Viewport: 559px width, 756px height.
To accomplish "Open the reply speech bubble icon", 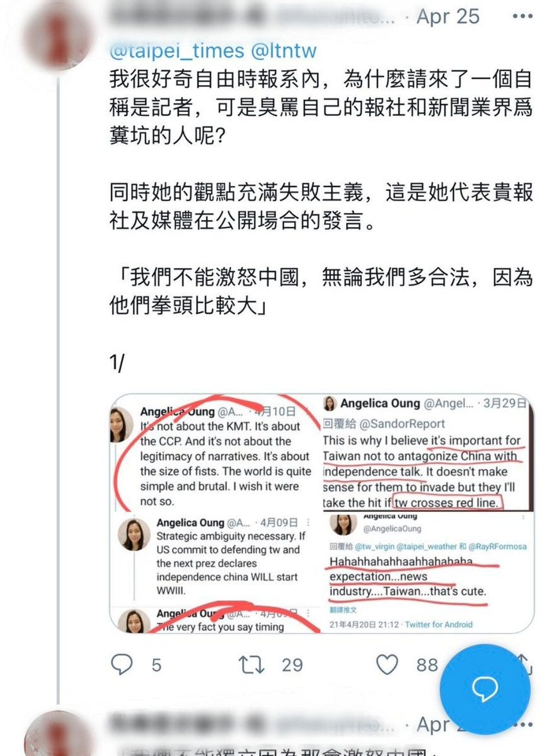I will coord(122,665).
